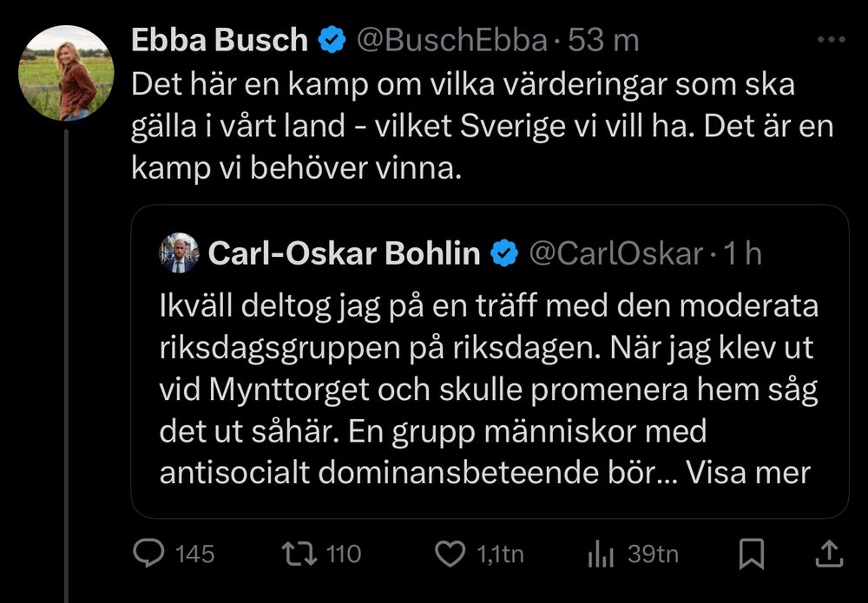Expand quoted tweet with Visa mer
Viewport: 868px width, 603px height.
pyautogui.click(x=747, y=473)
